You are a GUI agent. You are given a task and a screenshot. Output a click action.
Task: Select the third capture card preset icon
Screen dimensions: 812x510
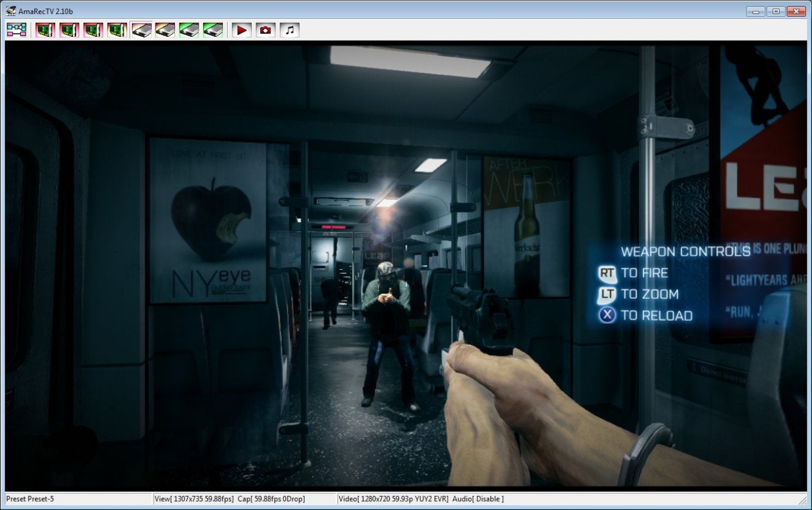(x=93, y=30)
